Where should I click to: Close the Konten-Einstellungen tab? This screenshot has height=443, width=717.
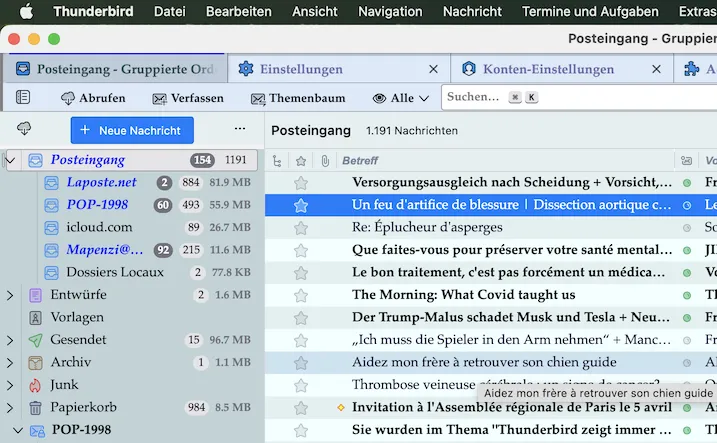(656, 69)
